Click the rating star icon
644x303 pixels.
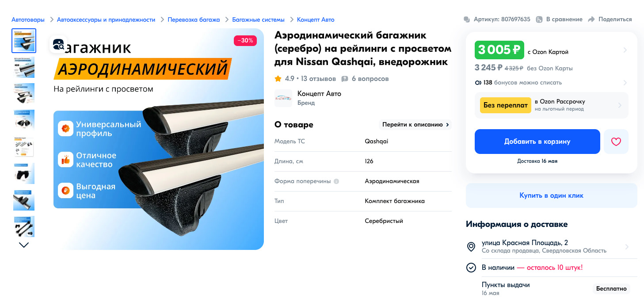278,79
